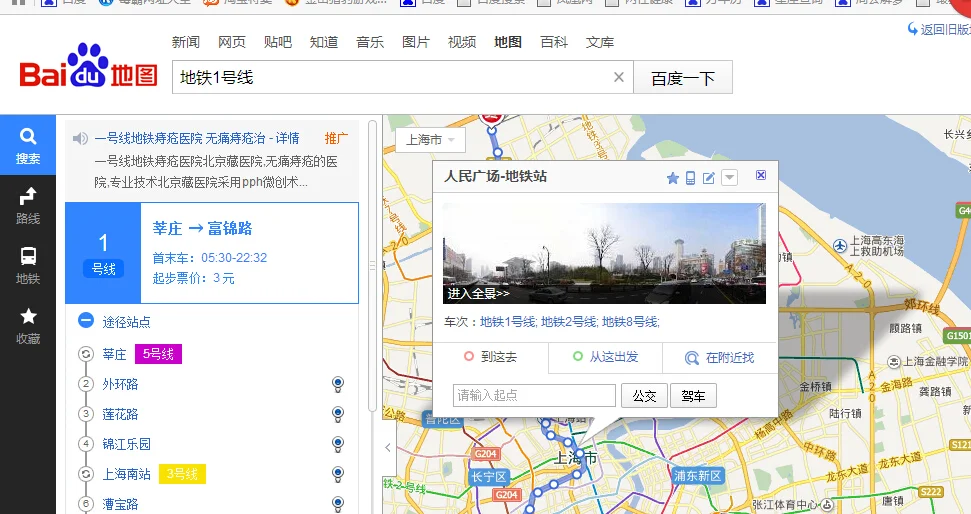Open the 音乐 navigation link
The height and width of the screenshot is (514, 971).
[370, 42]
